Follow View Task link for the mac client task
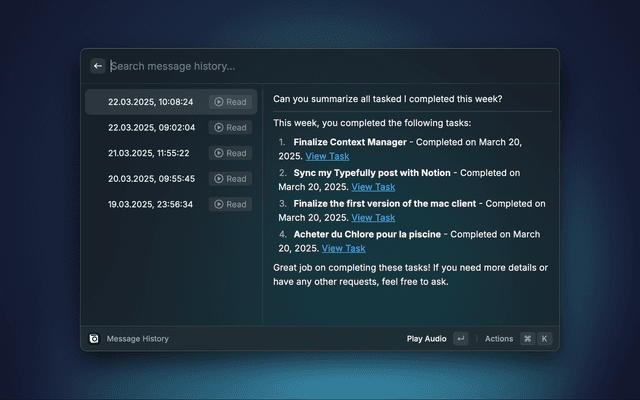This screenshot has width=640, height=400. click(373, 218)
